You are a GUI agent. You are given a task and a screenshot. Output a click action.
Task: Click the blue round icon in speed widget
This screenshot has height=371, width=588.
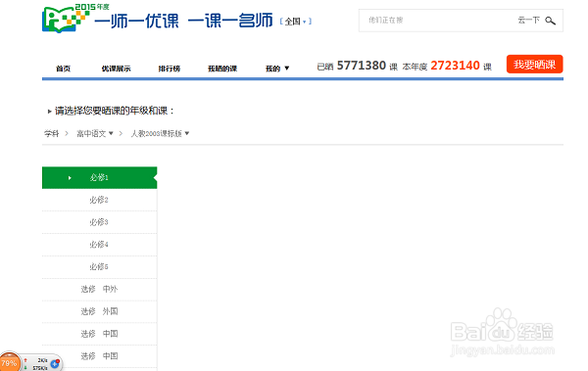click(55, 363)
